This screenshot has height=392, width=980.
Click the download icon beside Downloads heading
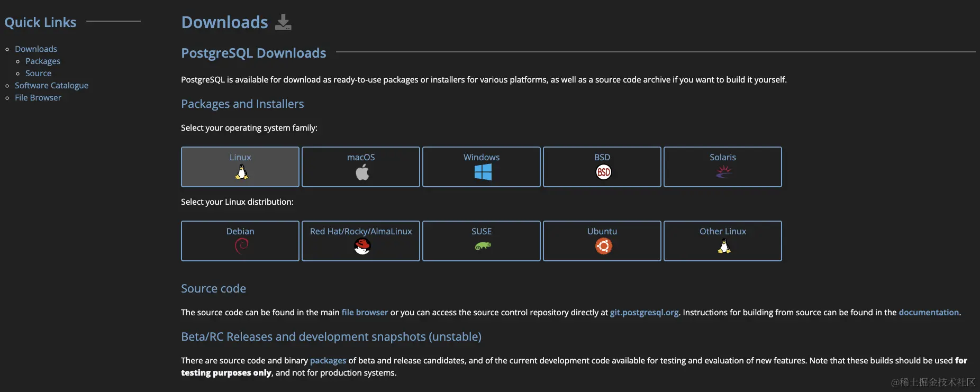point(283,22)
